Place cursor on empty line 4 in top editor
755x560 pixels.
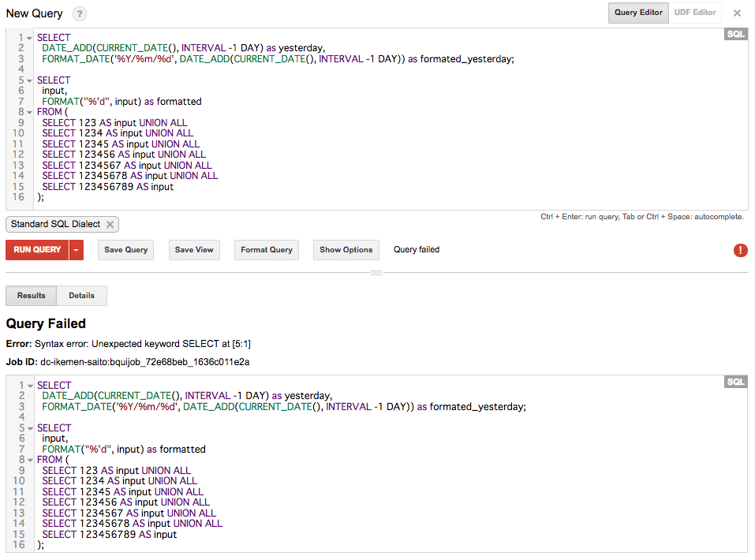[x=391, y=69]
